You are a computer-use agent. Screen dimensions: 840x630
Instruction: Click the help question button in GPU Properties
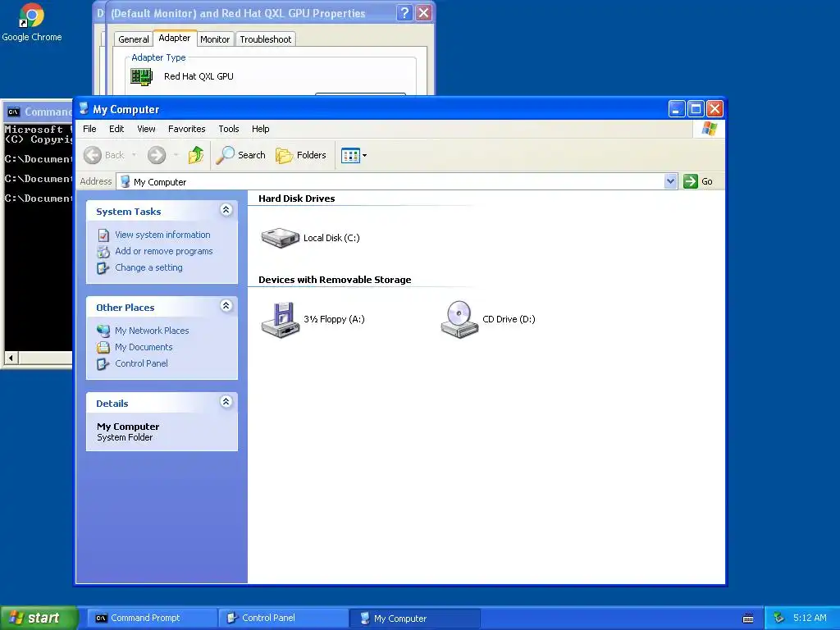pos(404,13)
